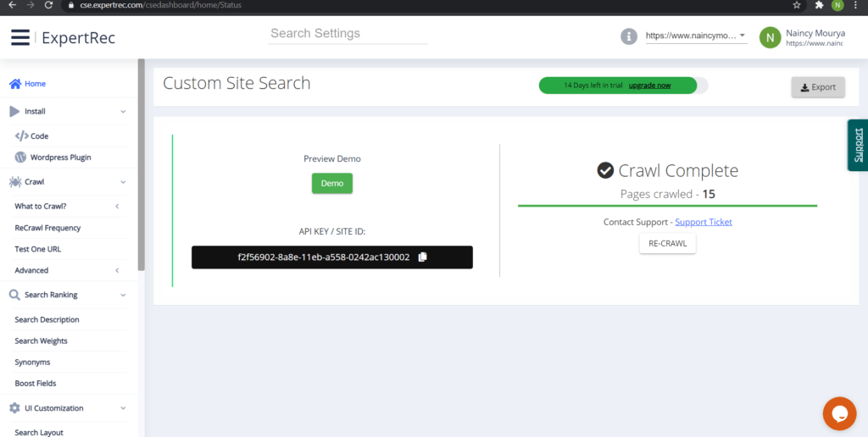Click the green Demo button
Screen dimensions: 868x437
(x=332, y=183)
